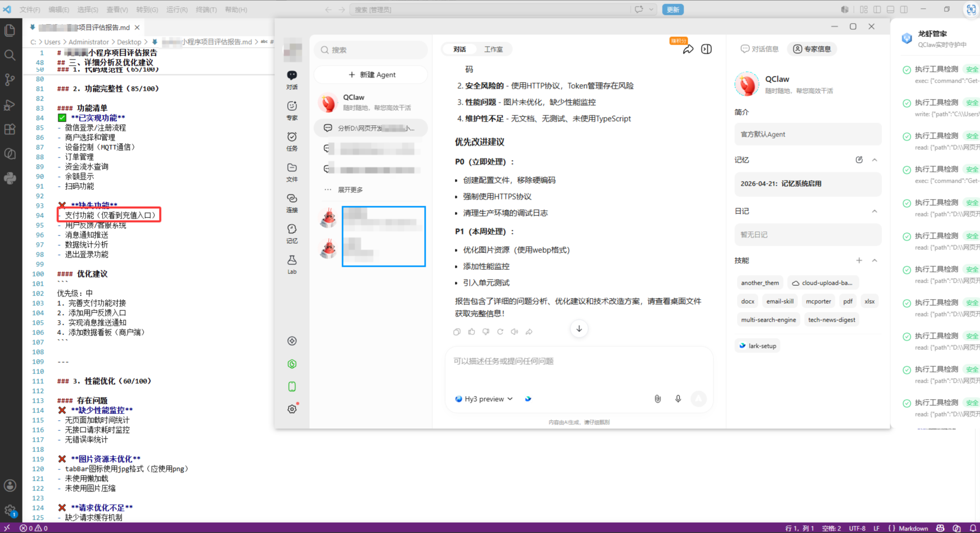Open VS Code Explorer in activity bar
Viewport: 980px width, 533px height.
click(x=10, y=31)
